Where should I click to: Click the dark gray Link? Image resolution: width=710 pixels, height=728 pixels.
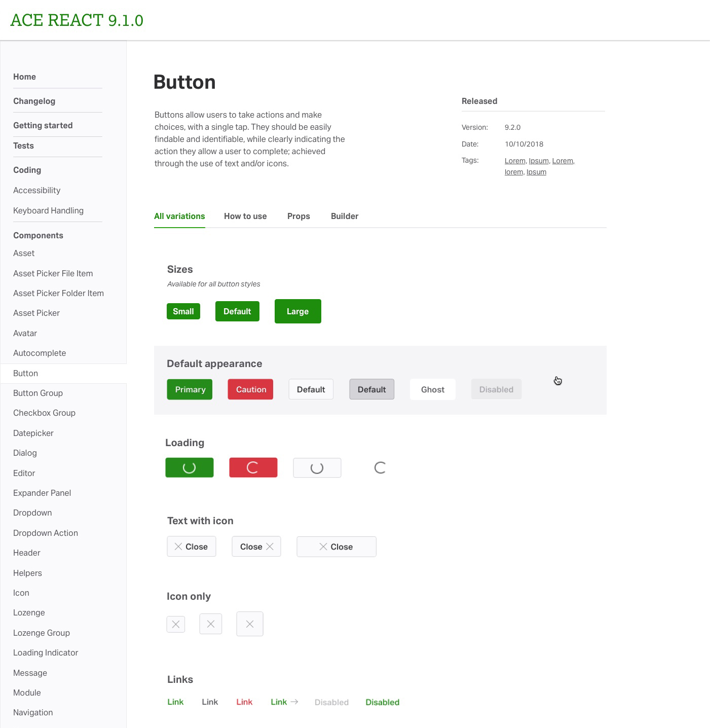[210, 702]
